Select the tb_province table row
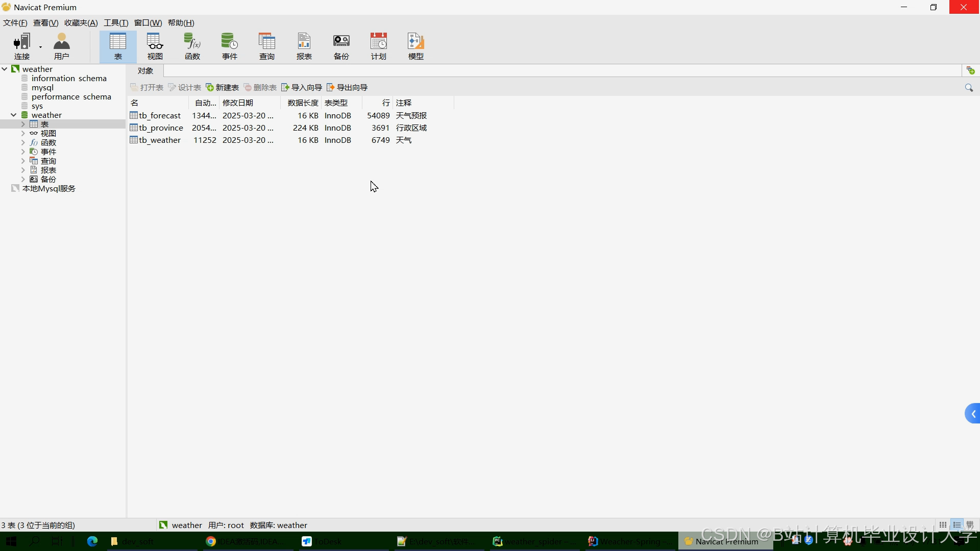The width and height of the screenshot is (980, 551). point(161,128)
